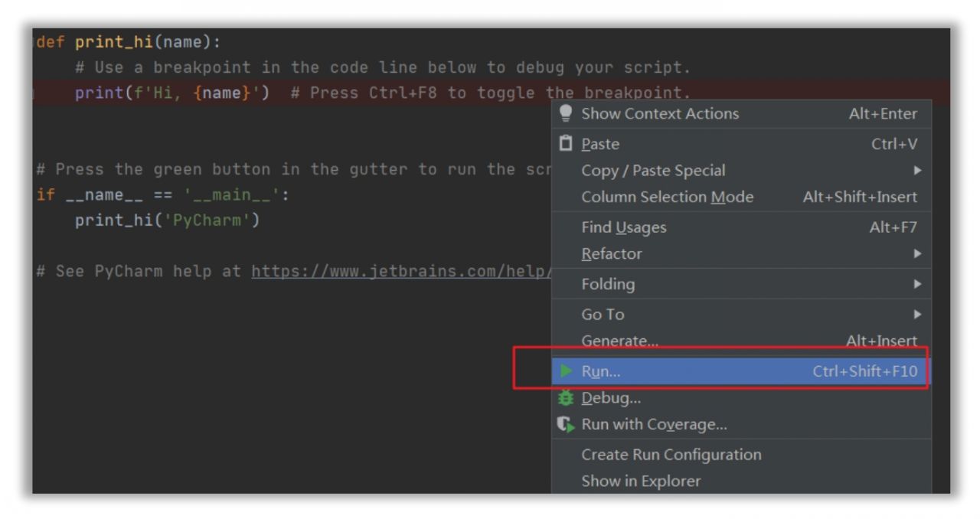980x519 pixels.
Task: Open the Folding submenu arrow
Action: click(917, 284)
